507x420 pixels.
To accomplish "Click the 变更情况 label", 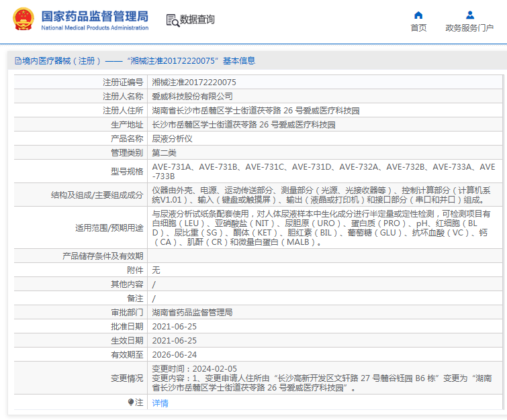I will [x=127, y=378].
